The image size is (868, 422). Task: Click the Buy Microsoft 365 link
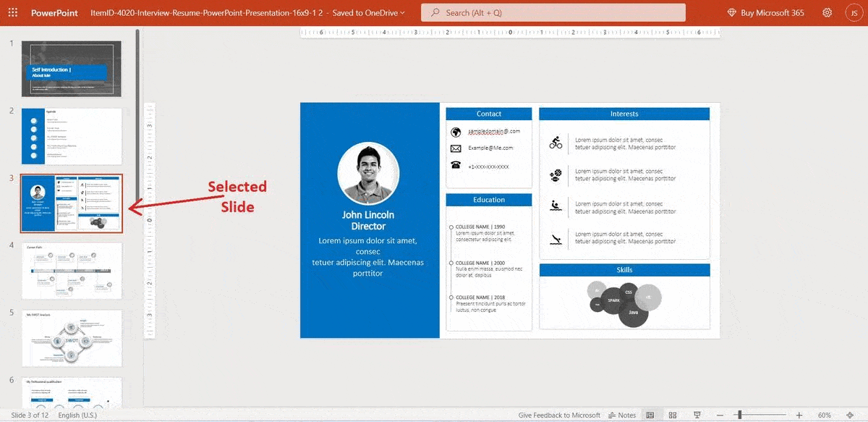coord(765,12)
